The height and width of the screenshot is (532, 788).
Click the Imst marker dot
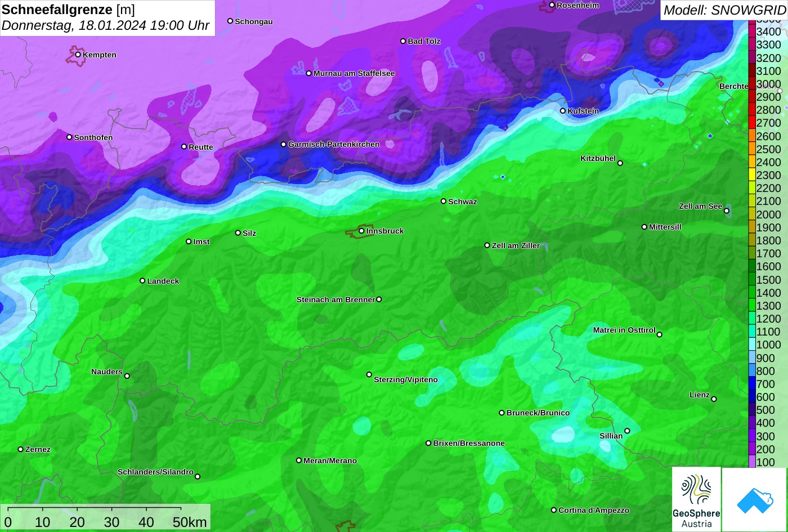point(189,242)
